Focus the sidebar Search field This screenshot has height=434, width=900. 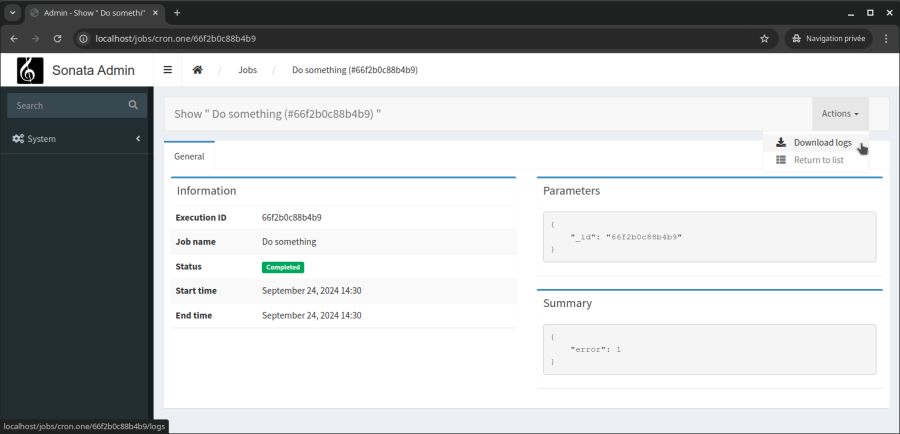coord(69,106)
